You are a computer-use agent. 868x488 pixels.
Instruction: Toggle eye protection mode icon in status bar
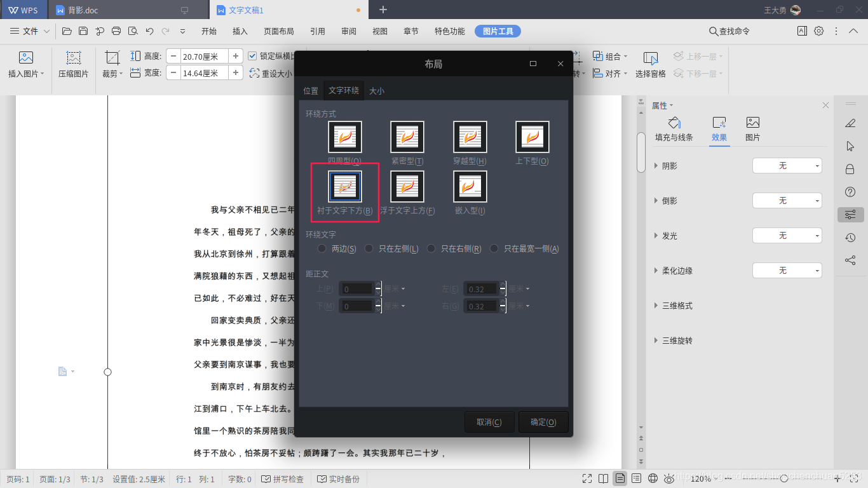pos(669,478)
